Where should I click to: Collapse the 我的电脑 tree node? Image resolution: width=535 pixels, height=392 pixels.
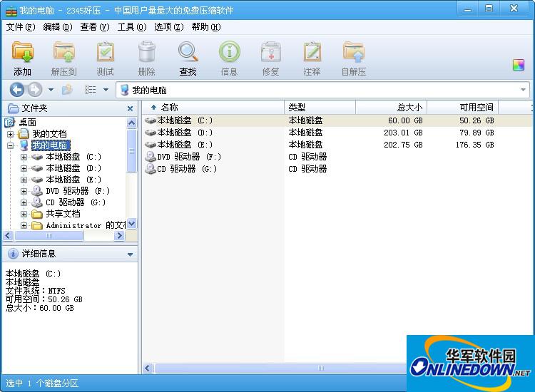click(x=10, y=145)
